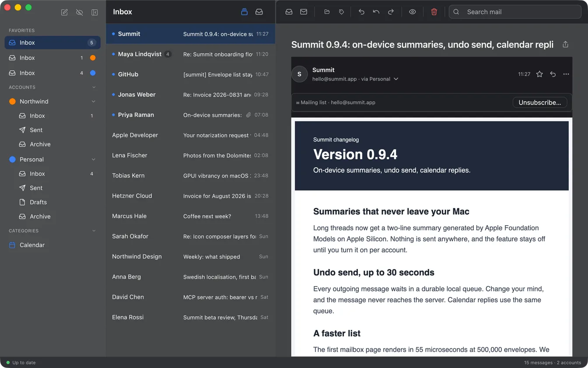The width and height of the screenshot is (588, 368).
Task: Apply a label using the tag toolbar icon
Action: tap(342, 12)
